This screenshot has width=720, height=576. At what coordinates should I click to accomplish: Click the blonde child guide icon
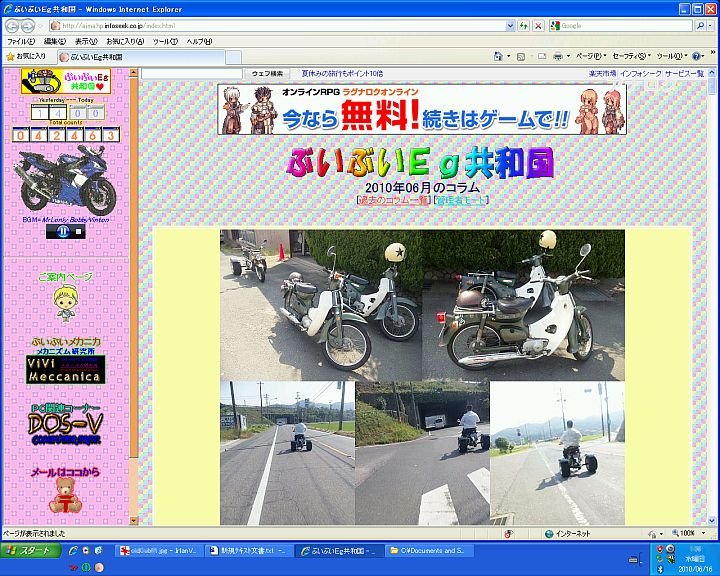[66, 303]
